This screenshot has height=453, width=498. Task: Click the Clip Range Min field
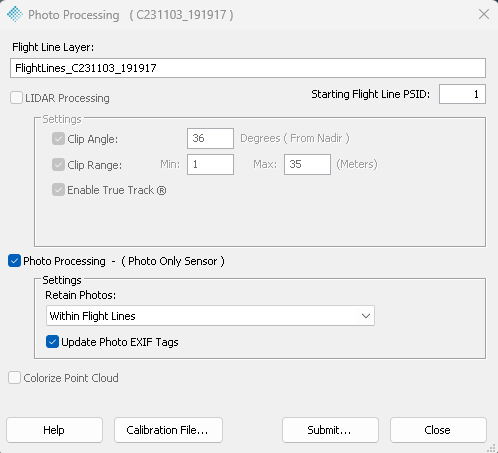210,164
